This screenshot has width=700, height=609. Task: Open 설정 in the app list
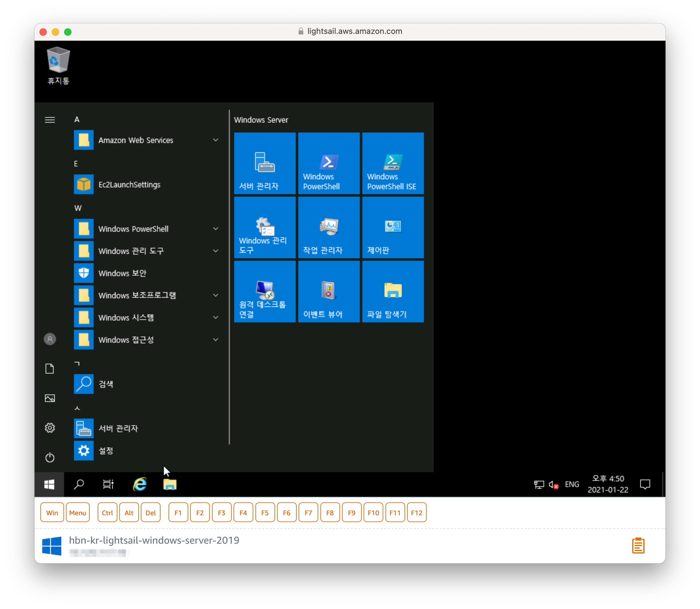click(147, 451)
